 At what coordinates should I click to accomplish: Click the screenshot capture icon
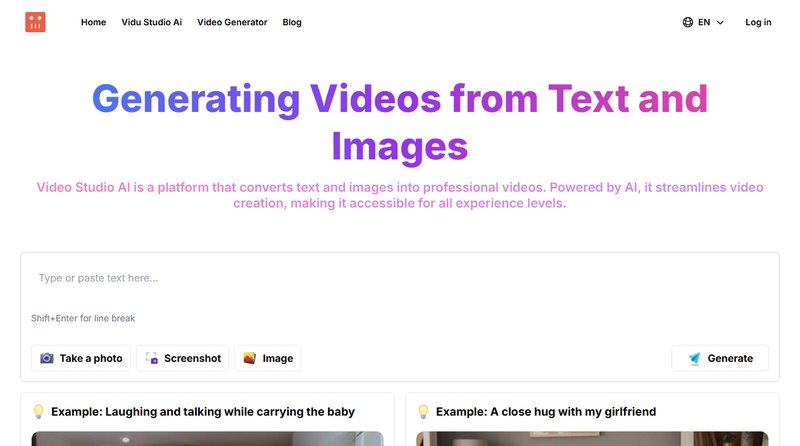tap(152, 358)
